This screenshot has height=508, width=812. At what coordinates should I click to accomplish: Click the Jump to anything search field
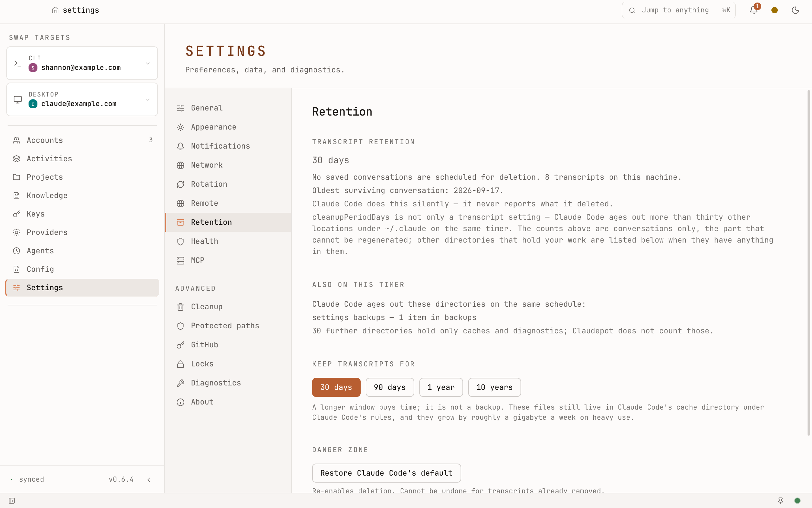(678, 10)
